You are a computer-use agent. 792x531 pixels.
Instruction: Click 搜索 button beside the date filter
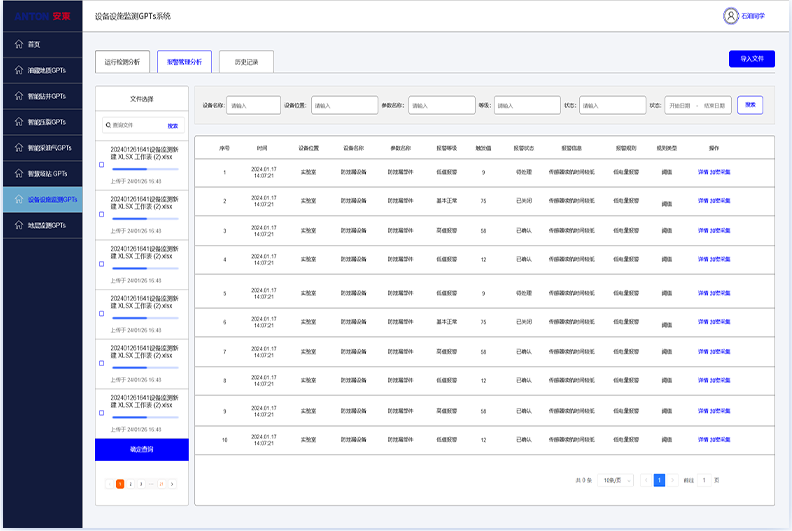pos(750,105)
